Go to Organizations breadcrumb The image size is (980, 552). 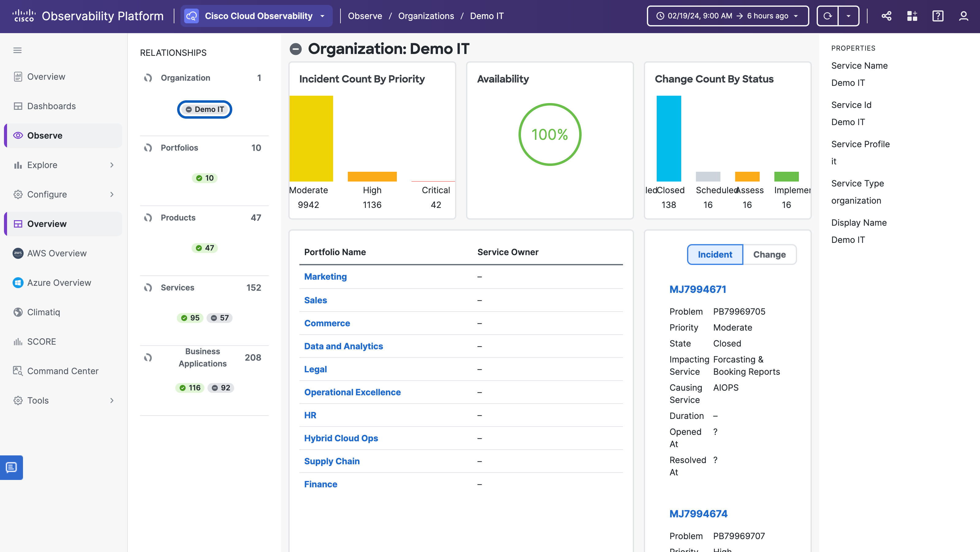click(426, 16)
